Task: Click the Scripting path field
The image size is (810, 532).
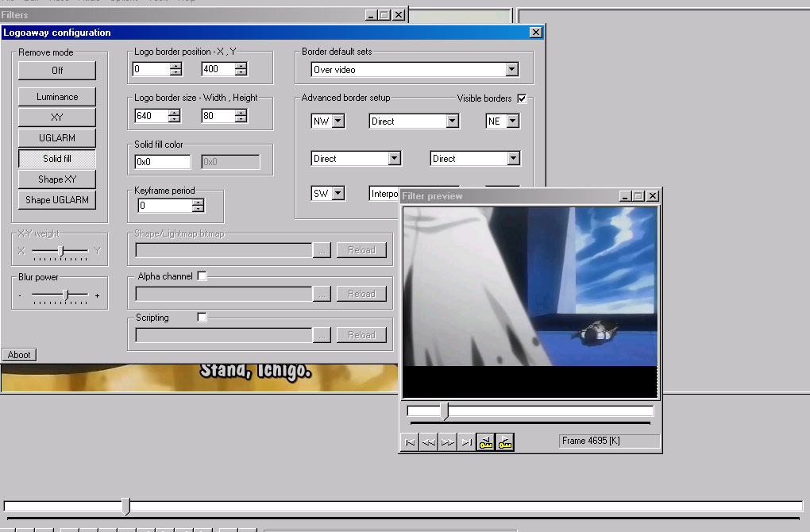Action: (224, 335)
